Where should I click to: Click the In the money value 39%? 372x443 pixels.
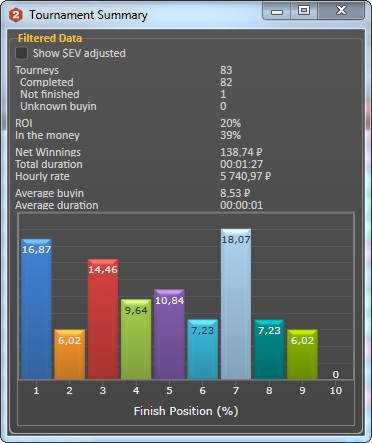point(230,135)
